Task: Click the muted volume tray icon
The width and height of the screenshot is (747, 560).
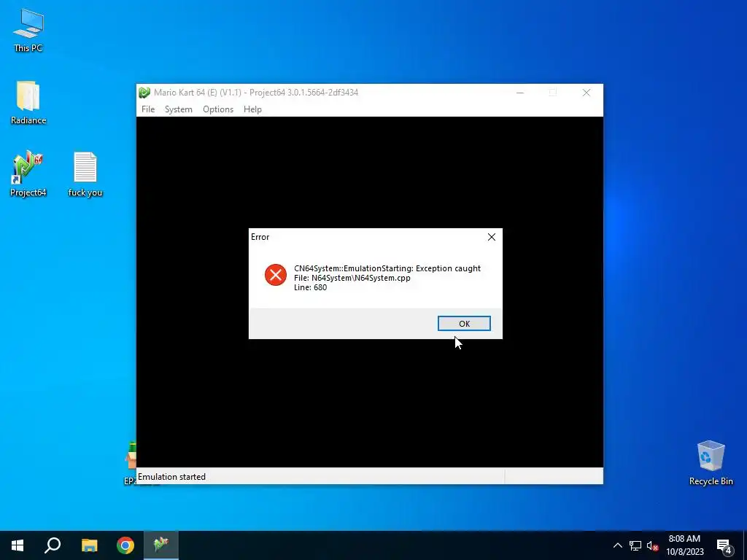Action: (x=652, y=545)
